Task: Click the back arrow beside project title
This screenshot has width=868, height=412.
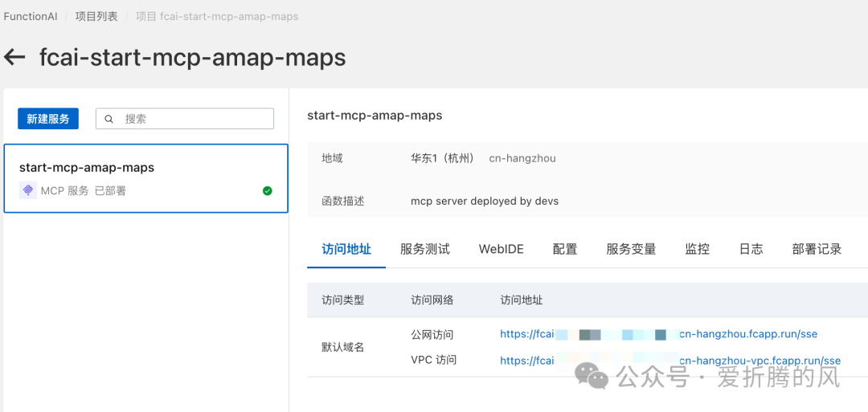Action: [14, 57]
